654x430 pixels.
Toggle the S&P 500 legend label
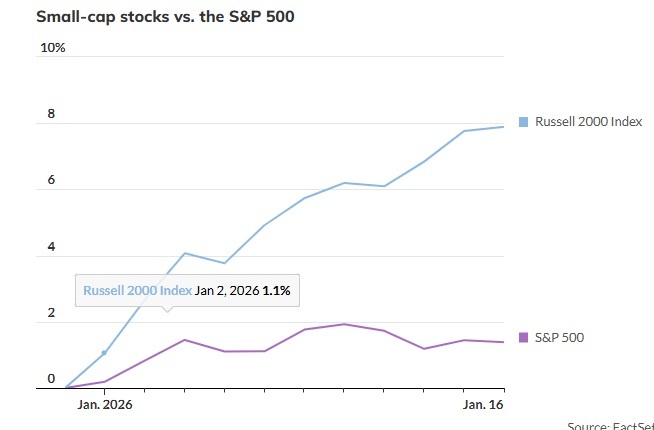click(559, 338)
